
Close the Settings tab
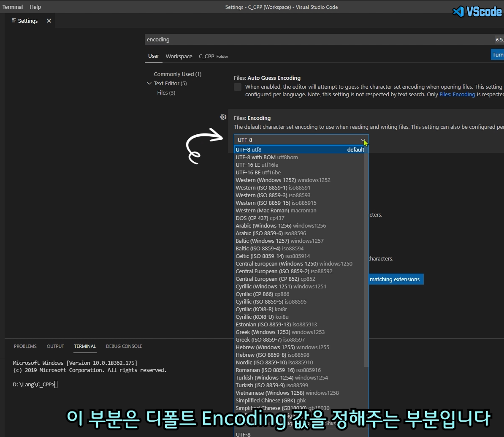(49, 21)
